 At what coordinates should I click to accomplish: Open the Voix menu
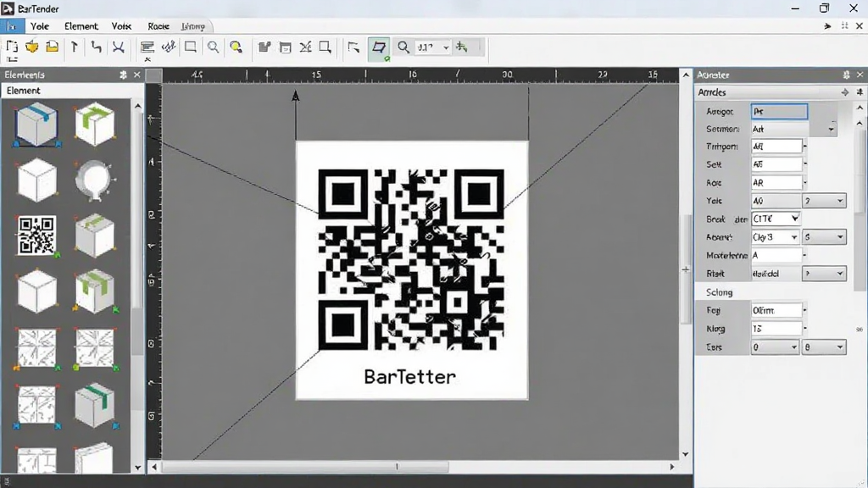[x=121, y=26]
